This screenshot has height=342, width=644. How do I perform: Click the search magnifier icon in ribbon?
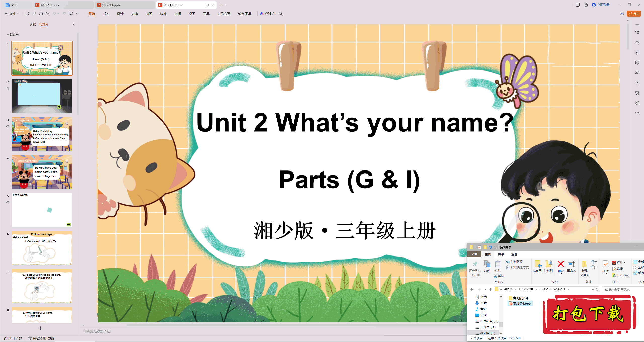pos(281,14)
